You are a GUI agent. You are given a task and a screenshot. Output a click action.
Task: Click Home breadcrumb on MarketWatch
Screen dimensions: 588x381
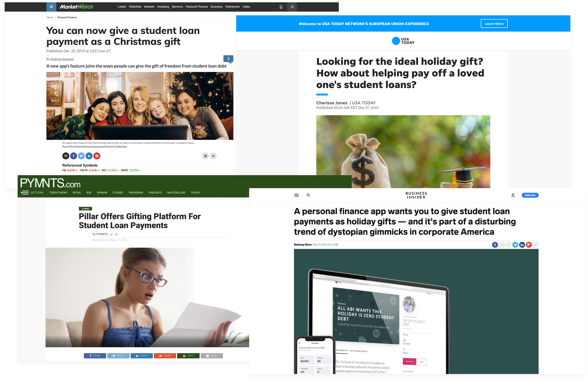(50, 17)
